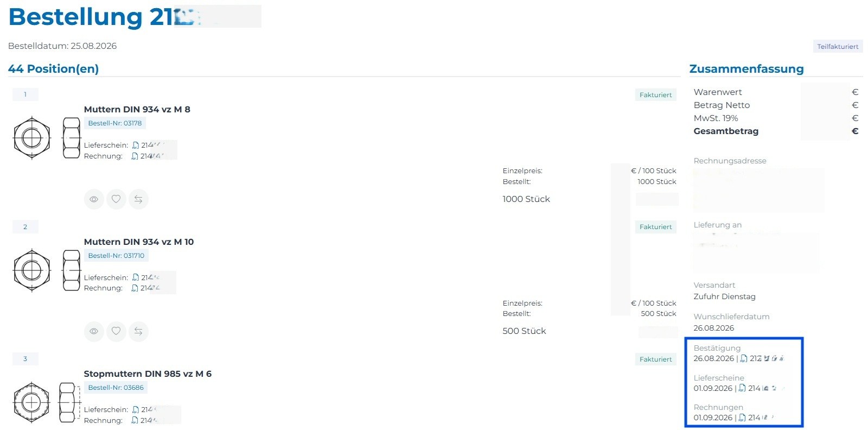Click Fakturiert badge of position 1
Viewport: 868px width, 430px height.
(655, 95)
